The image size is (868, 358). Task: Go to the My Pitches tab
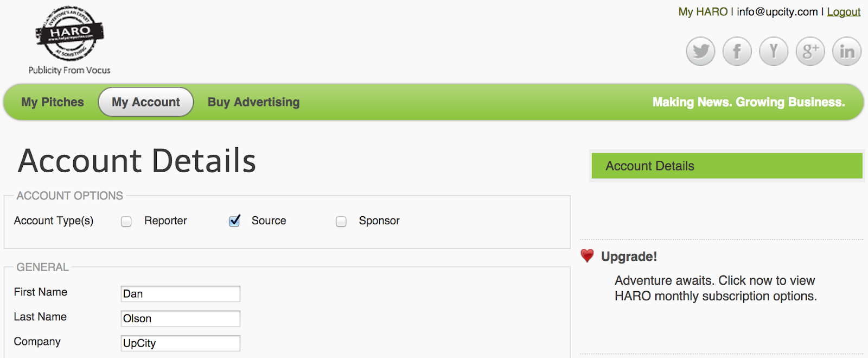pyautogui.click(x=53, y=102)
